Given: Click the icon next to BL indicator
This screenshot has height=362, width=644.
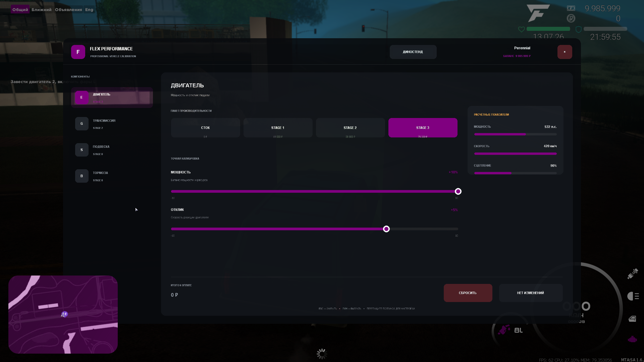Looking at the screenshot, I should [x=504, y=330].
